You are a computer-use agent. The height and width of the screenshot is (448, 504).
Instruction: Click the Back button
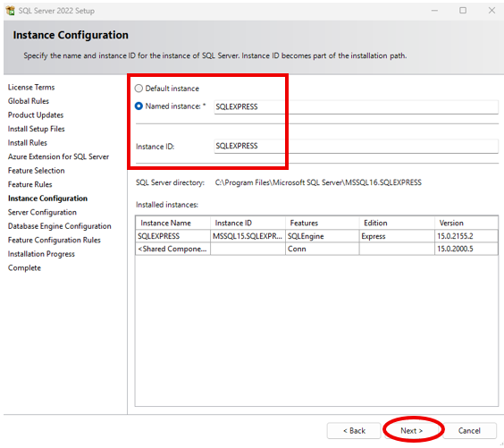354,431
